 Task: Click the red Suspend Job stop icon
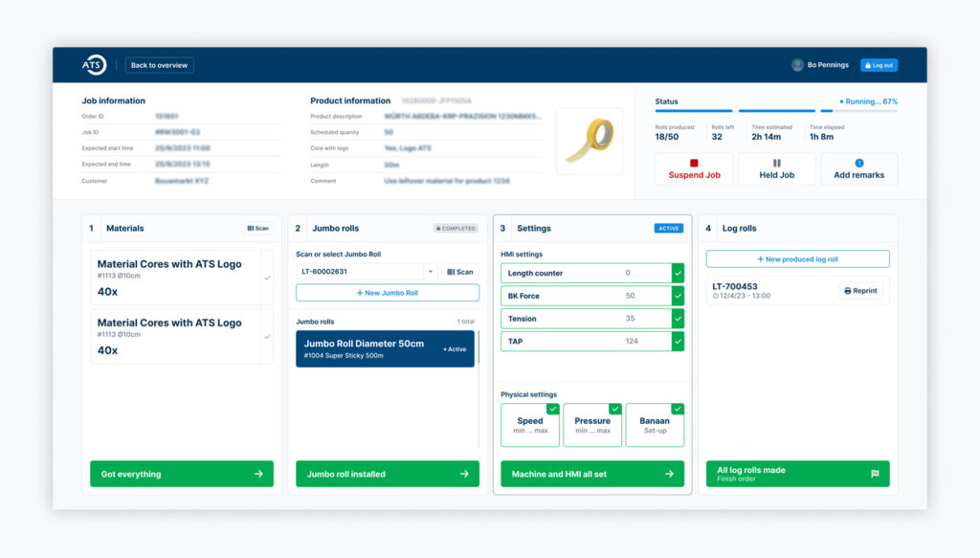coord(694,163)
